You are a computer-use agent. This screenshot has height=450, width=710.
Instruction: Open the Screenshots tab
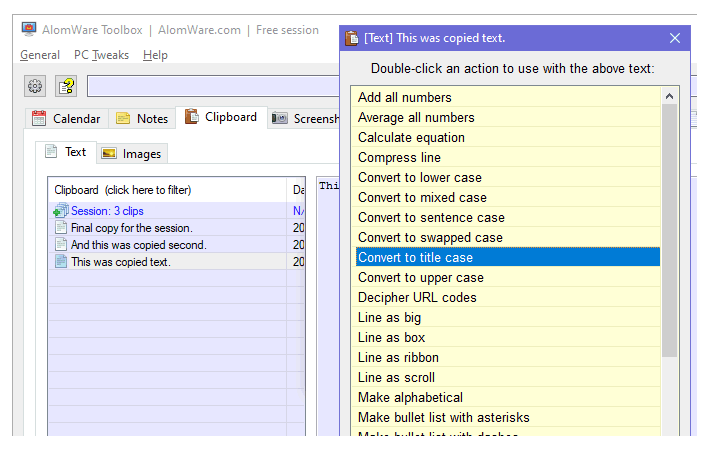point(304,118)
